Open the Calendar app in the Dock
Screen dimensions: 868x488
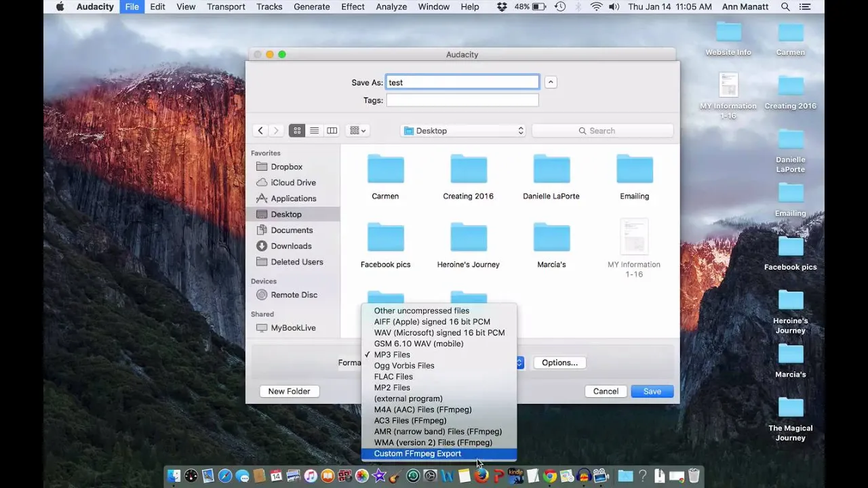point(276,476)
